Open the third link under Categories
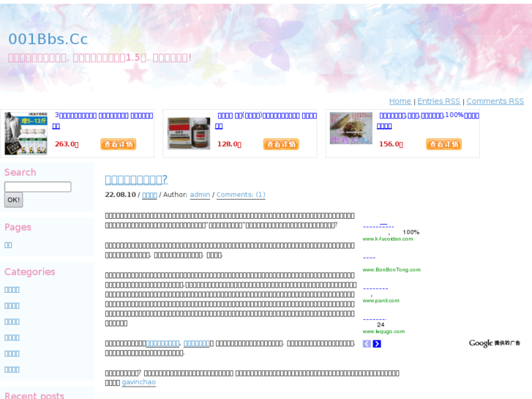532x399 pixels. coord(12,321)
